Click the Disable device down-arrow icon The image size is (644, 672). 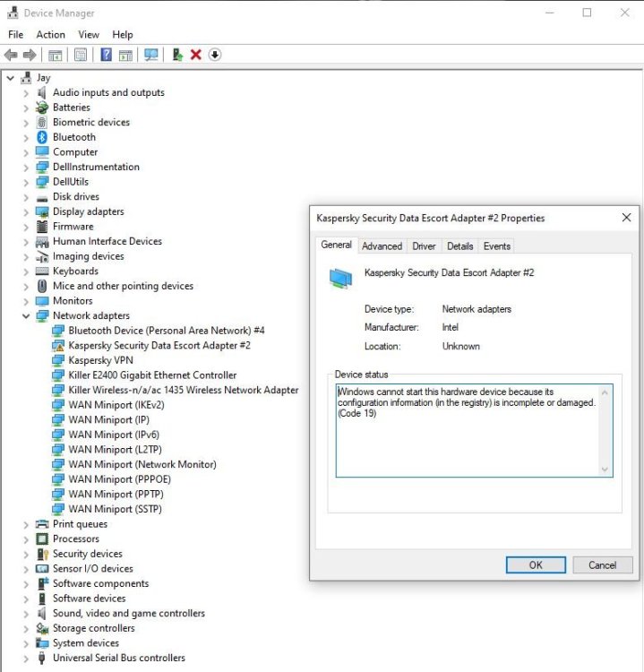pos(215,55)
